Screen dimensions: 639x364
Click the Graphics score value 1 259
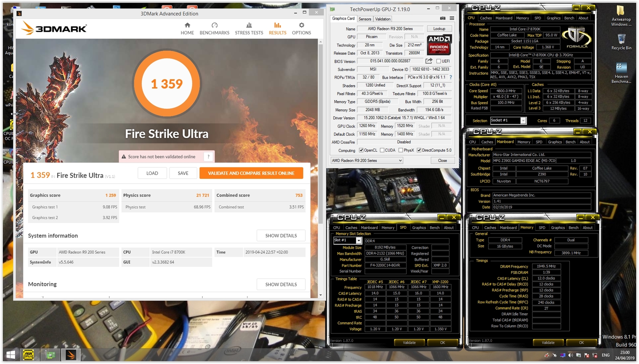tap(111, 195)
